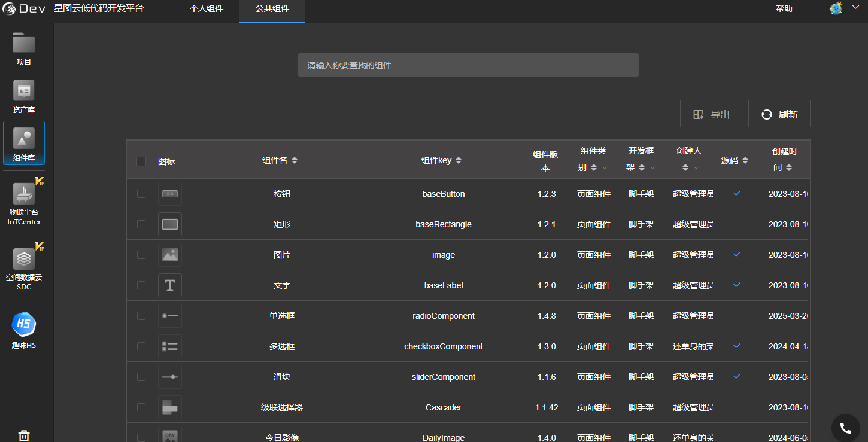The width and height of the screenshot is (868, 442).
Task: Check the box beside 单选框 row
Action: click(x=141, y=316)
